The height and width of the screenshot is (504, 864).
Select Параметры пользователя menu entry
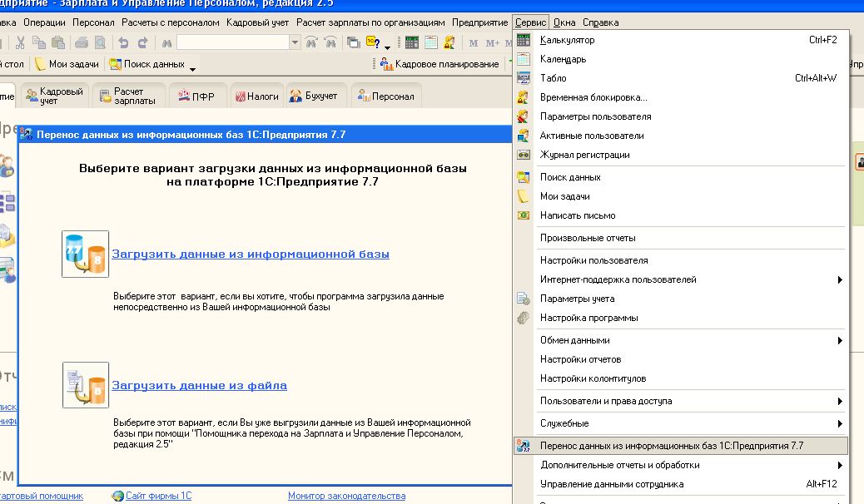[681, 116]
